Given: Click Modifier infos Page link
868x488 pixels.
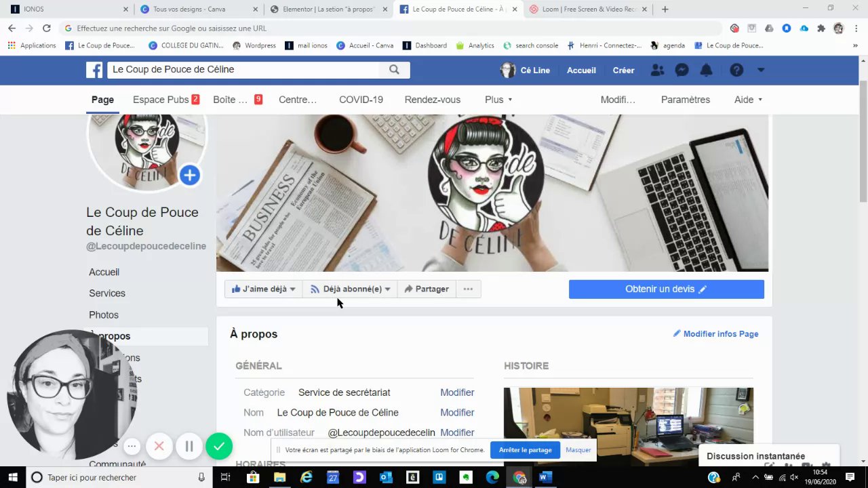Looking at the screenshot, I should pos(715,334).
